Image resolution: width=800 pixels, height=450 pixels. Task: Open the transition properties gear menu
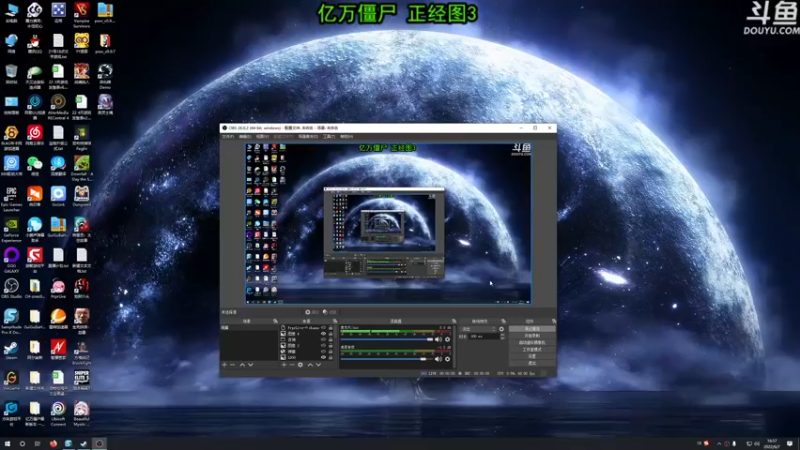point(502,329)
